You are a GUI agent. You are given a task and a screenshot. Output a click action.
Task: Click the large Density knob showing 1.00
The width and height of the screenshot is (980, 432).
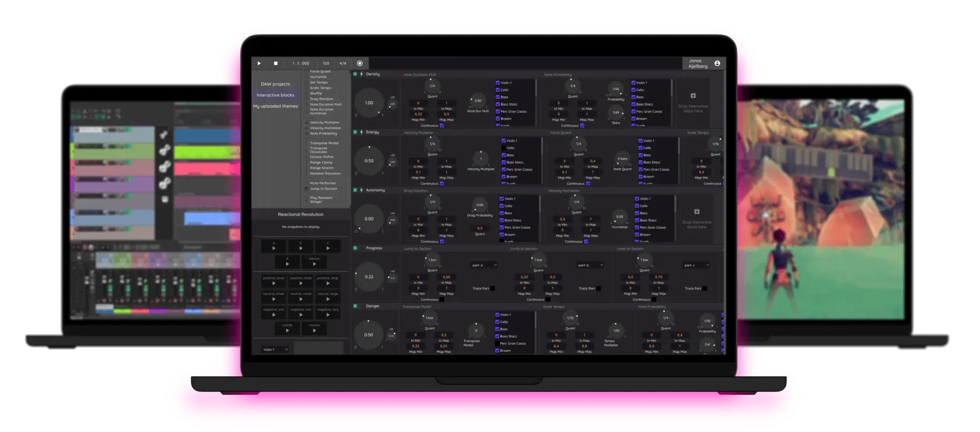(369, 103)
